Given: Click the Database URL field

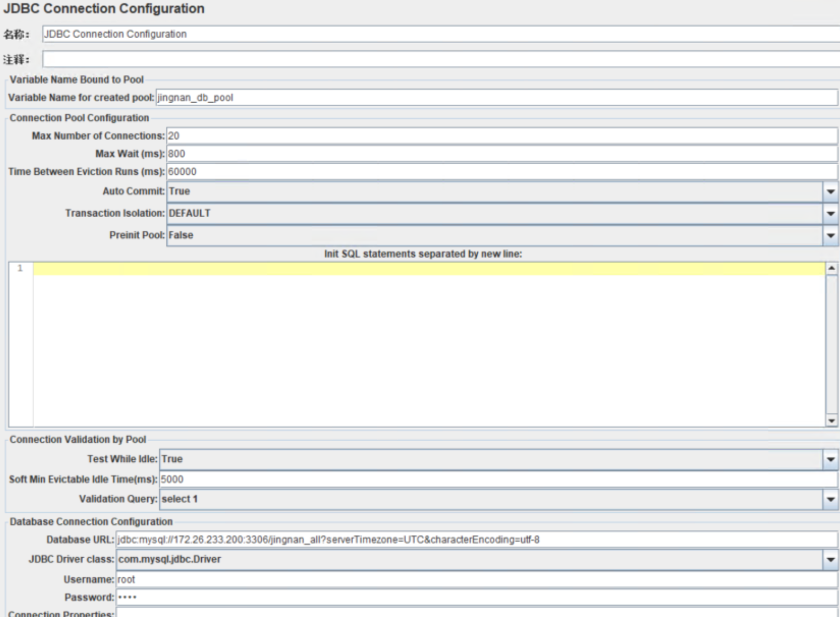Looking at the screenshot, I should [x=477, y=539].
